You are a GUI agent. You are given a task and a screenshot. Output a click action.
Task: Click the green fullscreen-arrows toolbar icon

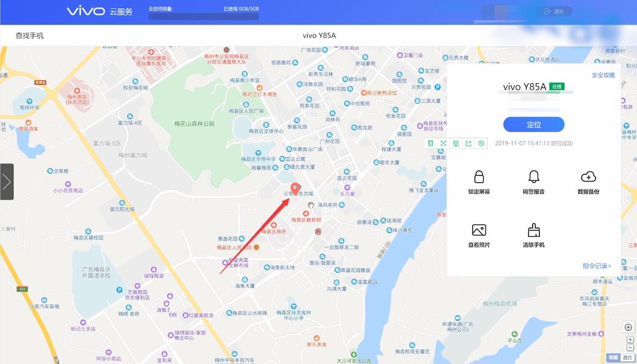443,143
